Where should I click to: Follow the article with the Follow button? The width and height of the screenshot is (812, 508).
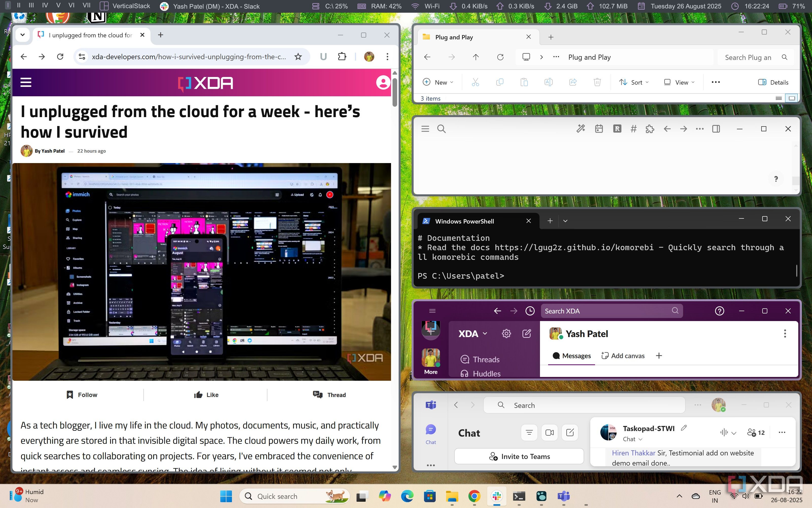(82, 395)
